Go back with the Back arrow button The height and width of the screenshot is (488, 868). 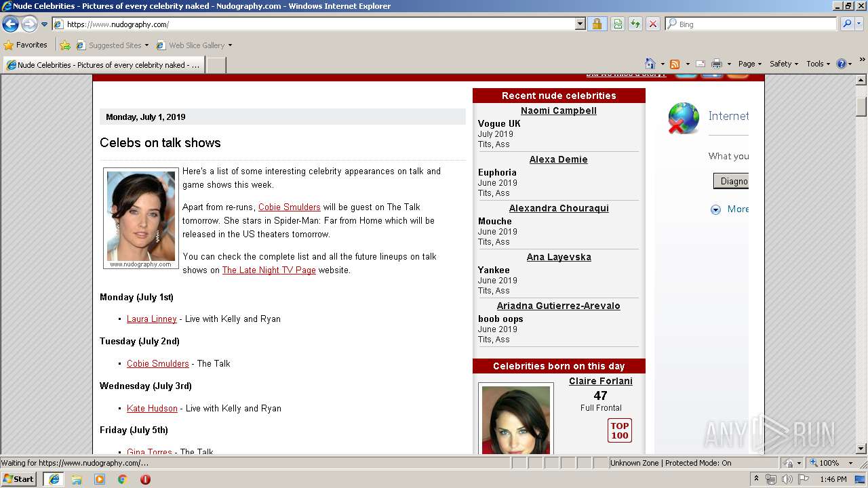coord(10,24)
